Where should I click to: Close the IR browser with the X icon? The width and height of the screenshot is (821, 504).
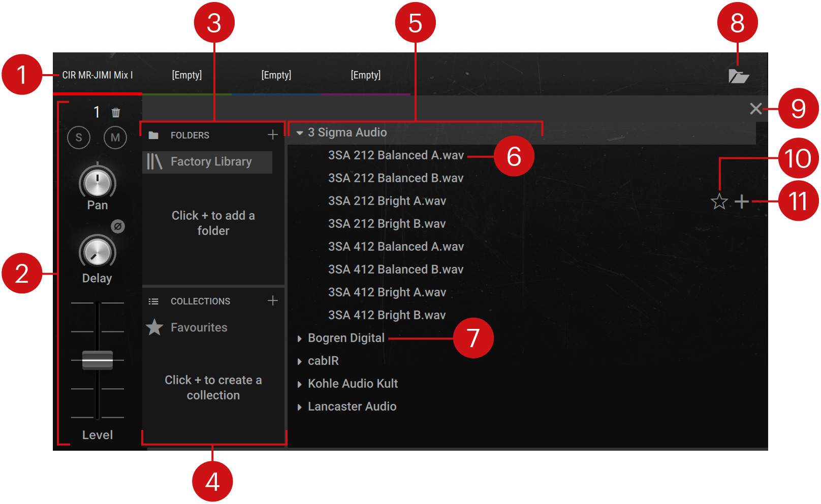tap(756, 109)
